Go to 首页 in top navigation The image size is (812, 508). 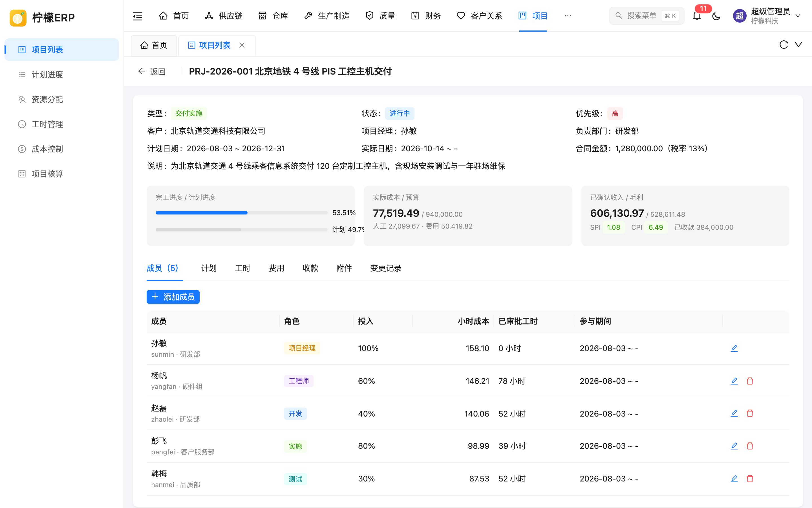[x=173, y=16]
